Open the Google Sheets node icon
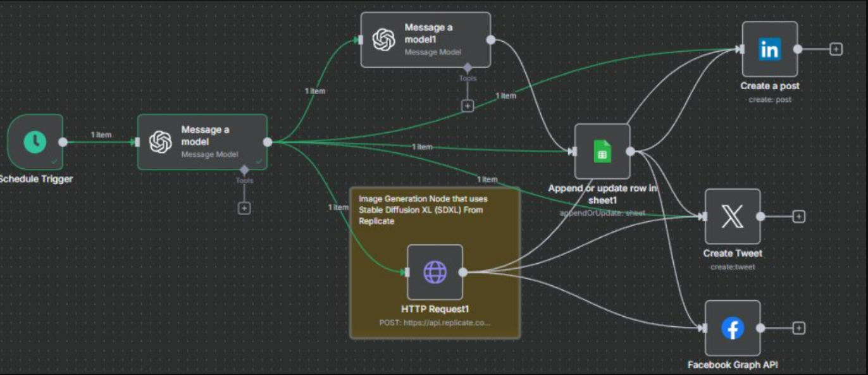868x375 pixels. [x=602, y=152]
